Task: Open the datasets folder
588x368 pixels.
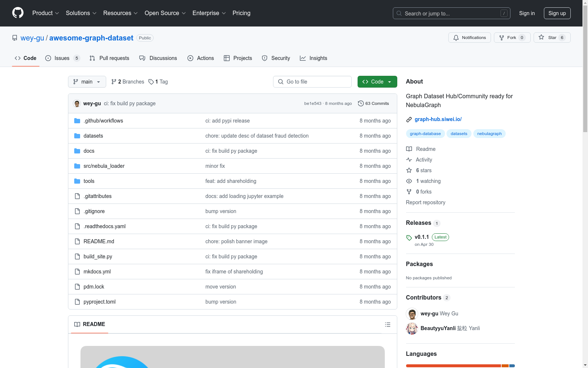Action: pos(93,136)
